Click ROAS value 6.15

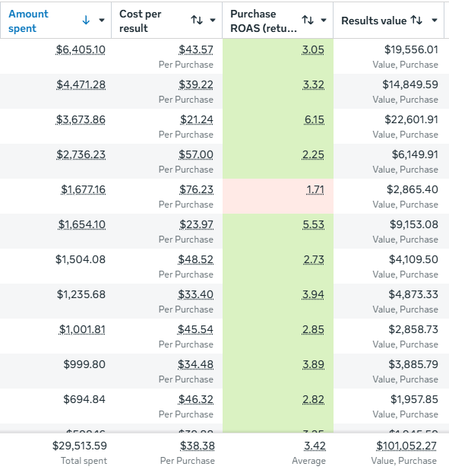click(315, 119)
